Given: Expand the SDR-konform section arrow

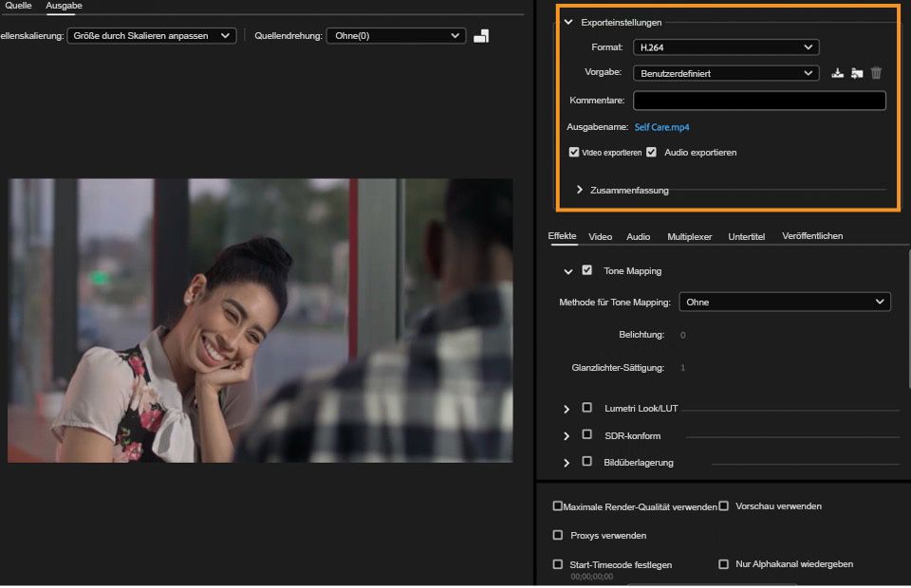Looking at the screenshot, I should [x=567, y=435].
